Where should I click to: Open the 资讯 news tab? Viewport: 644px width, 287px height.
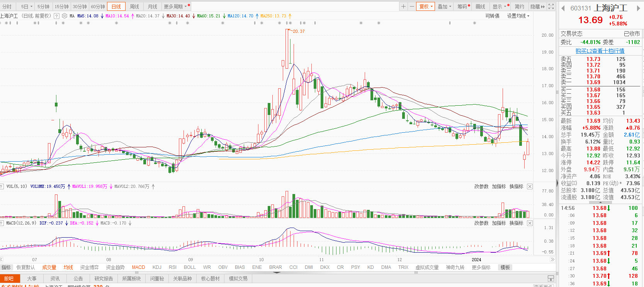(x=55, y=279)
